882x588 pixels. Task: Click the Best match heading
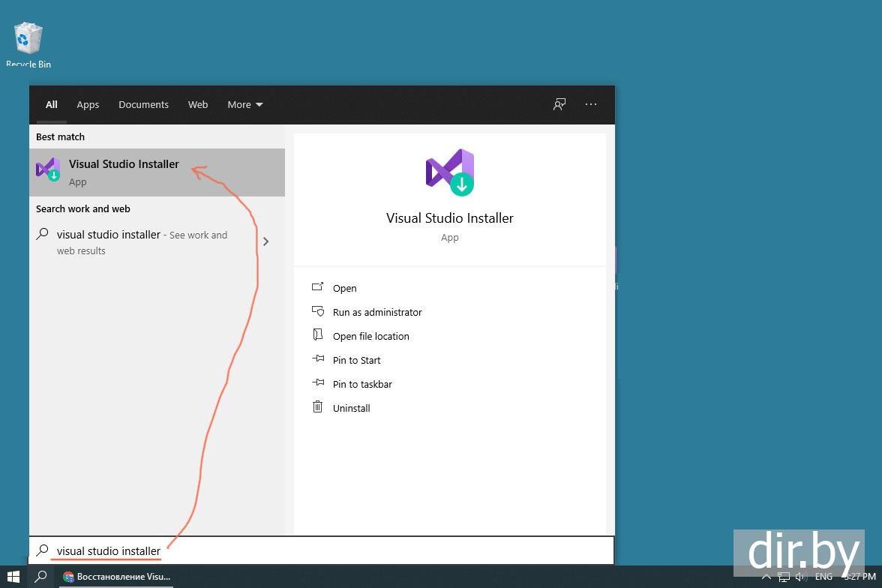point(60,136)
